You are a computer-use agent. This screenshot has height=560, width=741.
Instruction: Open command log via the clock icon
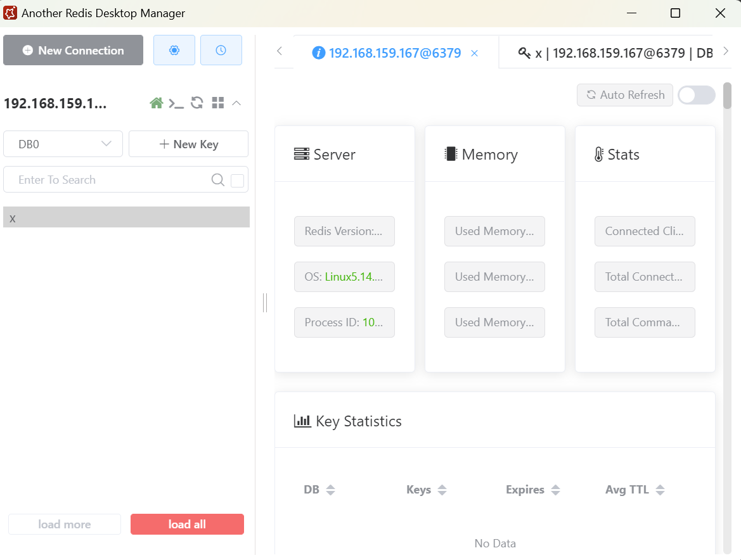pyautogui.click(x=221, y=50)
